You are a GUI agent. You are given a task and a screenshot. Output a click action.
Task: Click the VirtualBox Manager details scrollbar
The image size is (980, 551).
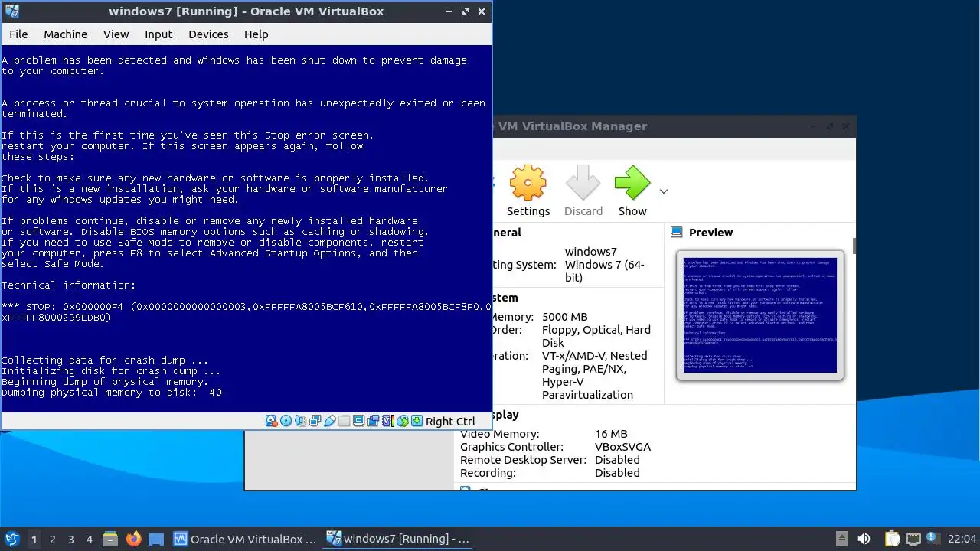click(x=854, y=245)
